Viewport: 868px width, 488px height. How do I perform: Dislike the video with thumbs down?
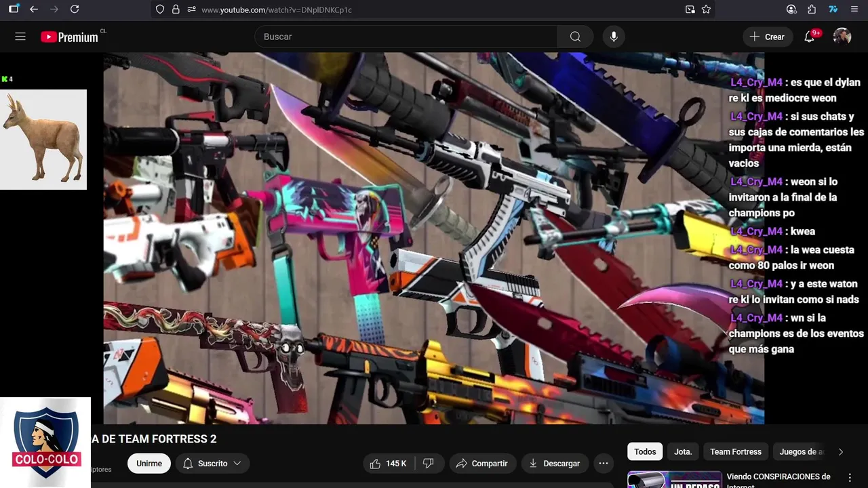coord(429,464)
